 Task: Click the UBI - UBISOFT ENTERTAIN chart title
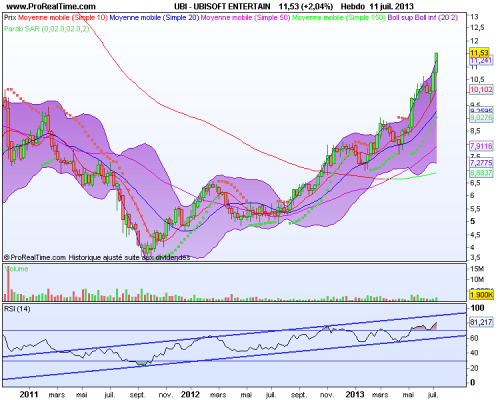click(222, 6)
